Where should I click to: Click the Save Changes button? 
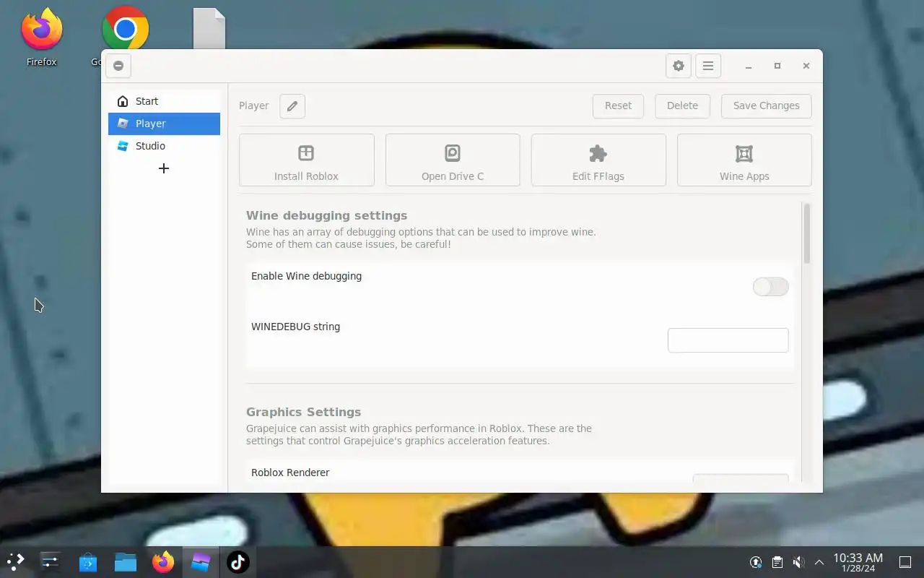[766, 105]
